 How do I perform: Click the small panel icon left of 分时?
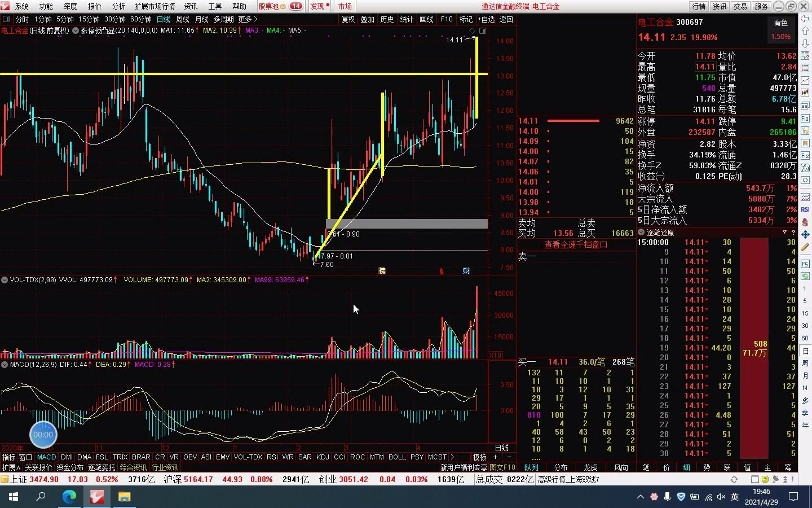tap(7, 19)
